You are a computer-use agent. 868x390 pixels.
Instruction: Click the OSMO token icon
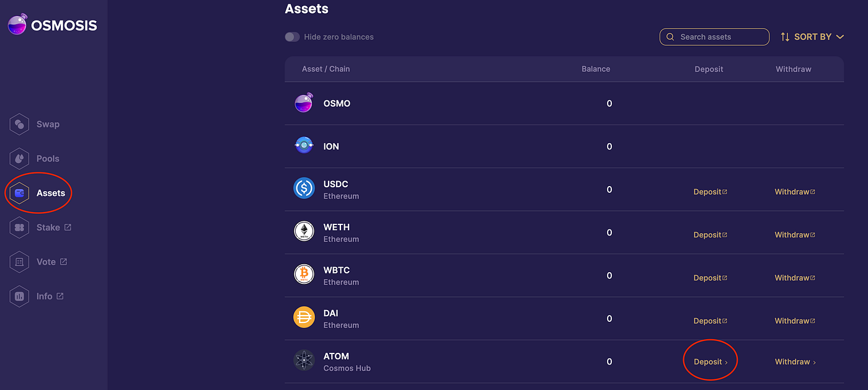coord(304,103)
